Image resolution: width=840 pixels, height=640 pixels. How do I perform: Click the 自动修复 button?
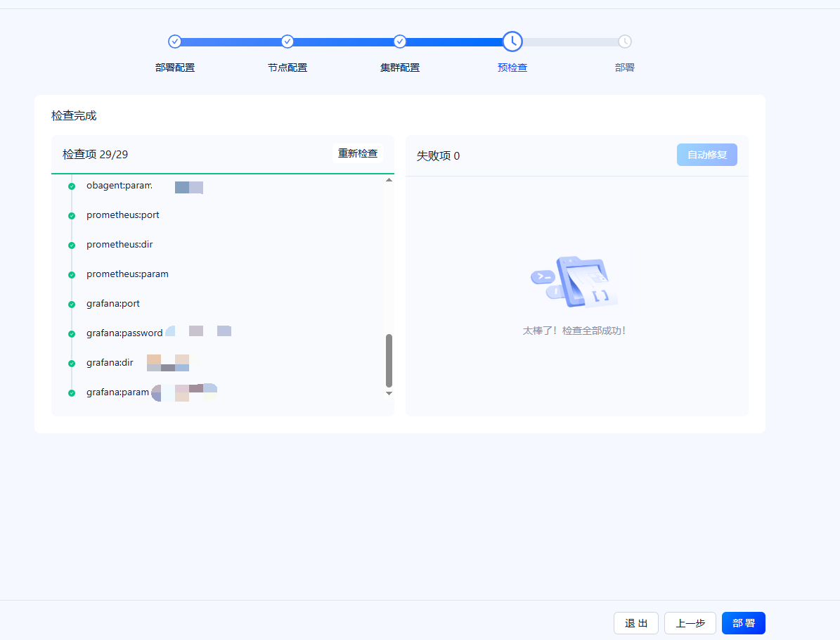706,155
